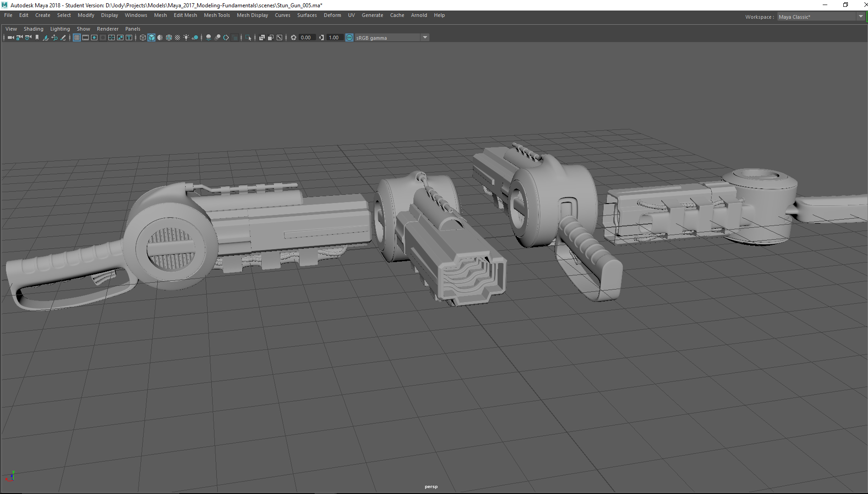868x494 pixels.
Task: Open the panel View menu
Action: (11, 29)
